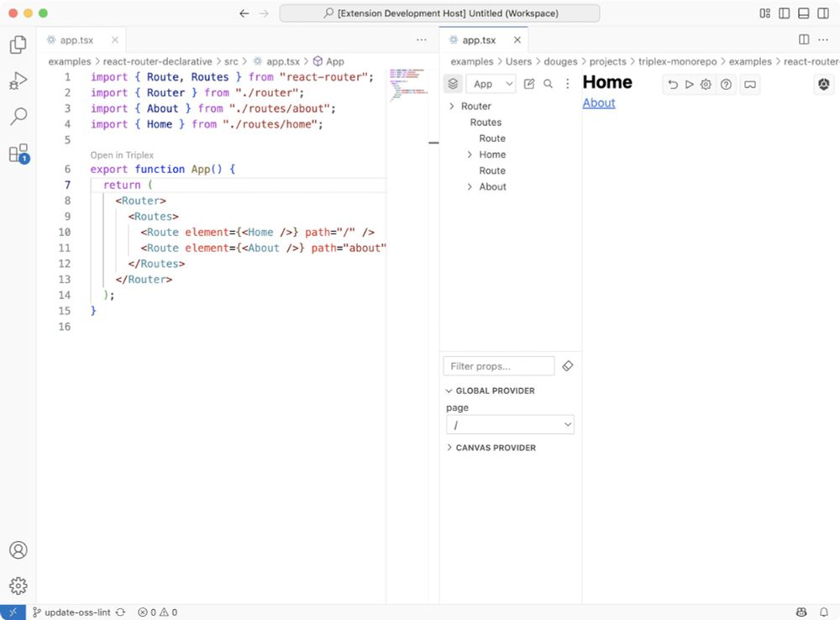The image size is (840, 620).
Task: Open Copilot status icon in status bar
Action: [x=801, y=612]
